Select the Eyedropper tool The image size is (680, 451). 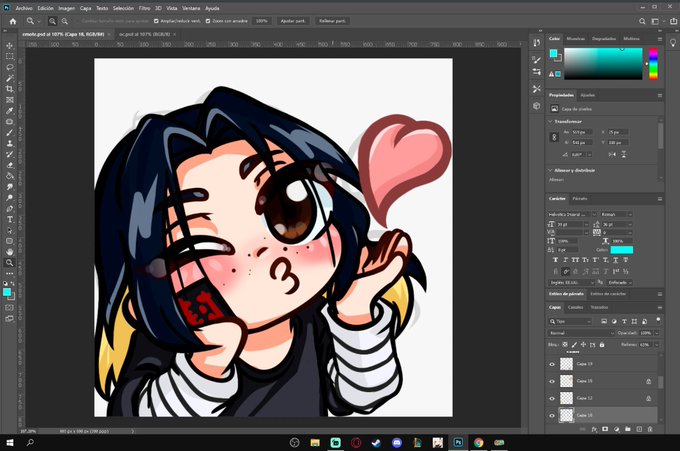[x=9, y=111]
